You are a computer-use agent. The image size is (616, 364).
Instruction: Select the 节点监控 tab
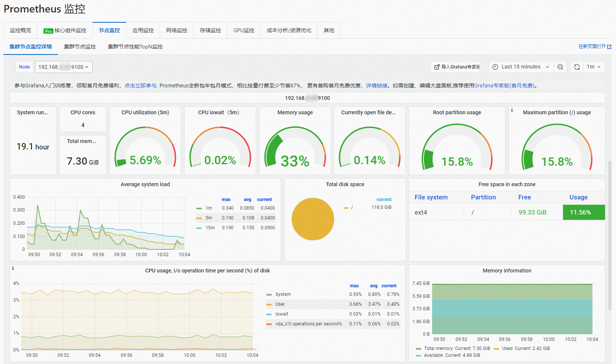(x=109, y=30)
